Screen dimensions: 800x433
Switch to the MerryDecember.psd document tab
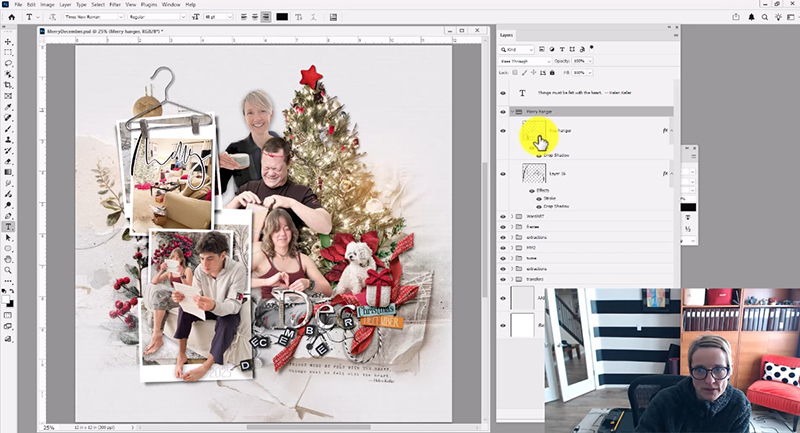click(104, 31)
